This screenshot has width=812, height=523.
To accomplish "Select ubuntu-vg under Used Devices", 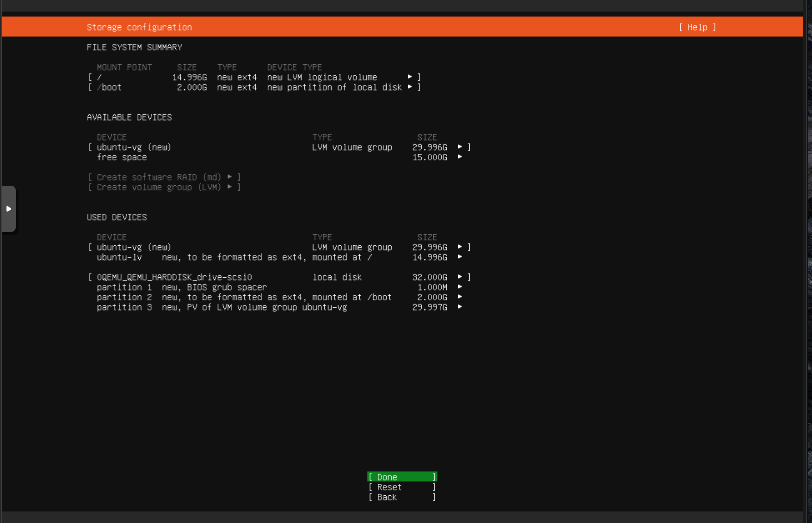I will tap(134, 247).
